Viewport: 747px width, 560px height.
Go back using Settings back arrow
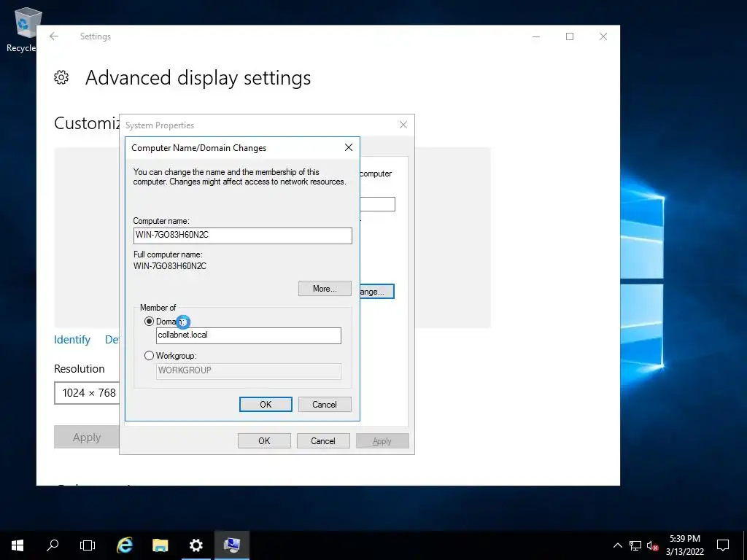[x=54, y=36]
